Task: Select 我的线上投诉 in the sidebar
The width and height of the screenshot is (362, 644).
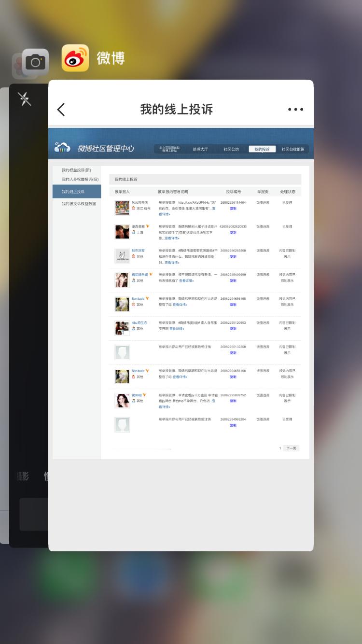Action: tap(77, 192)
